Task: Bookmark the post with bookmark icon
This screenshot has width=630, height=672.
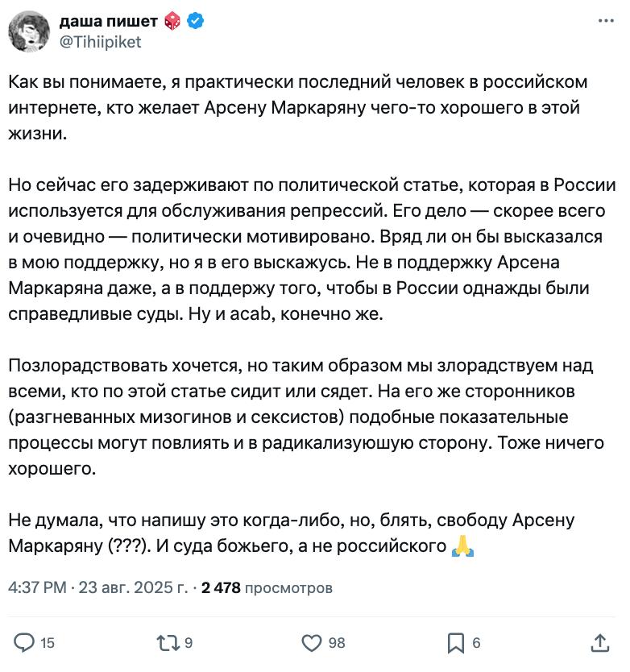Action: click(x=455, y=643)
